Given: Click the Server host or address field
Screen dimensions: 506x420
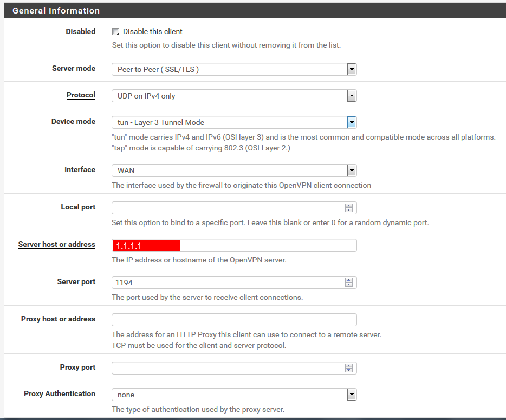Looking at the screenshot, I should point(234,245).
